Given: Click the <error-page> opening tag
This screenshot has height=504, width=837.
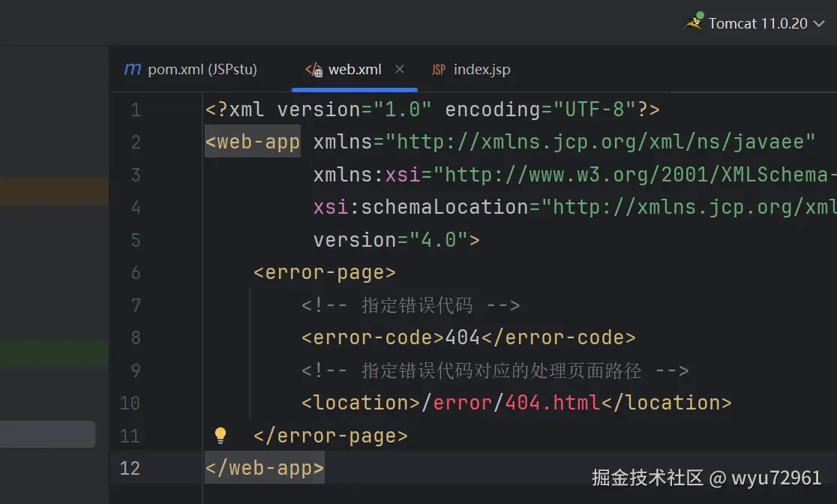Looking at the screenshot, I should (325, 273).
